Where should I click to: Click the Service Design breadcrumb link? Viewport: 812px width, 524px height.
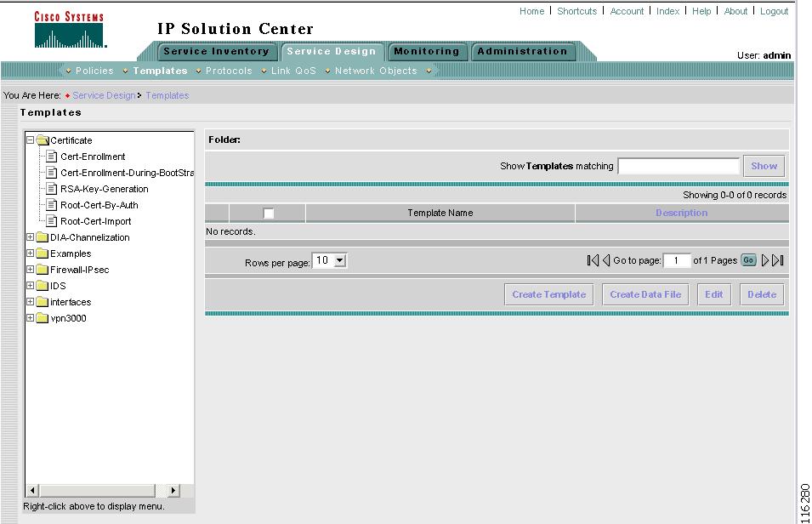[104, 95]
